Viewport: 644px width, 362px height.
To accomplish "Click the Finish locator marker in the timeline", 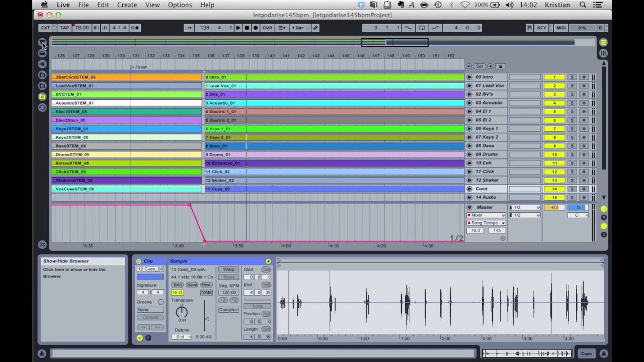I will tap(132, 67).
